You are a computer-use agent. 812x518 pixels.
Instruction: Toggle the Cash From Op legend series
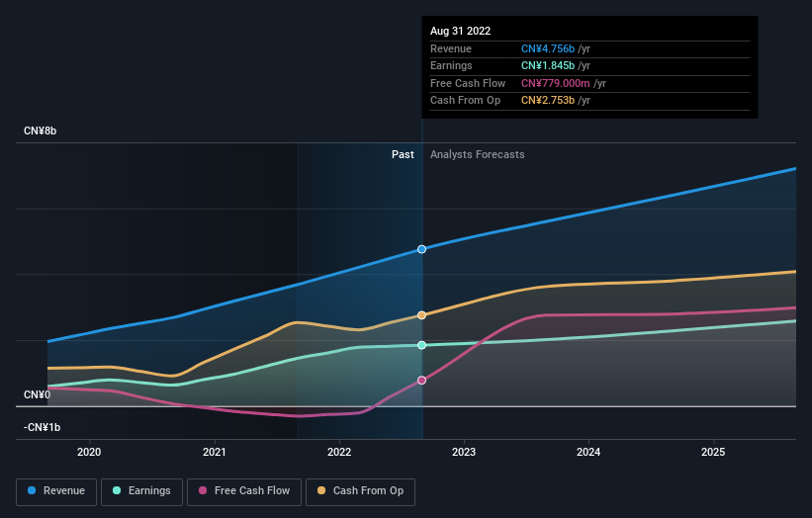360,491
